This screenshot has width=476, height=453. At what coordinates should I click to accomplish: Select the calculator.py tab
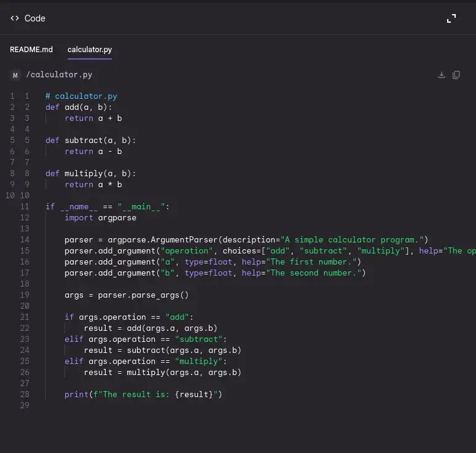coord(90,50)
